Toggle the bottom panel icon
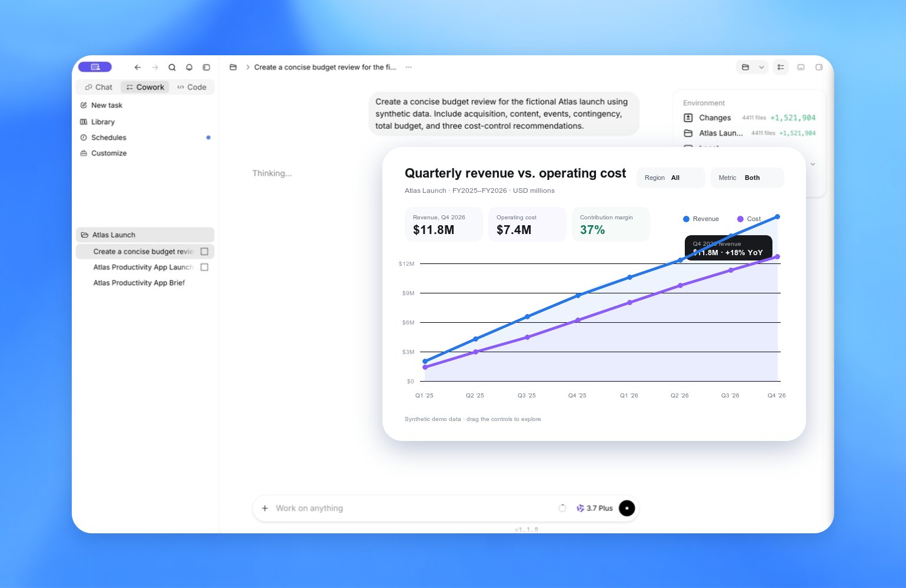This screenshot has width=906, height=588. tap(801, 68)
